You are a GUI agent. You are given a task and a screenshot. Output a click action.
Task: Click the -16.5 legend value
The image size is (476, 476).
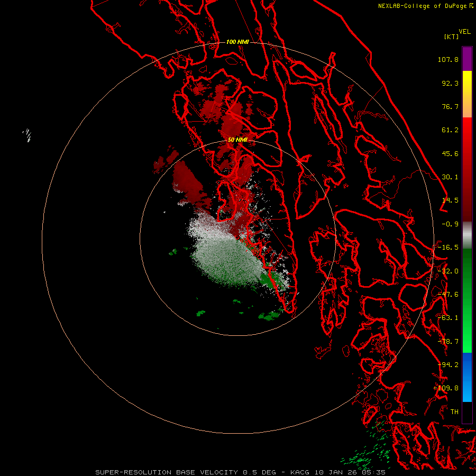click(x=448, y=248)
